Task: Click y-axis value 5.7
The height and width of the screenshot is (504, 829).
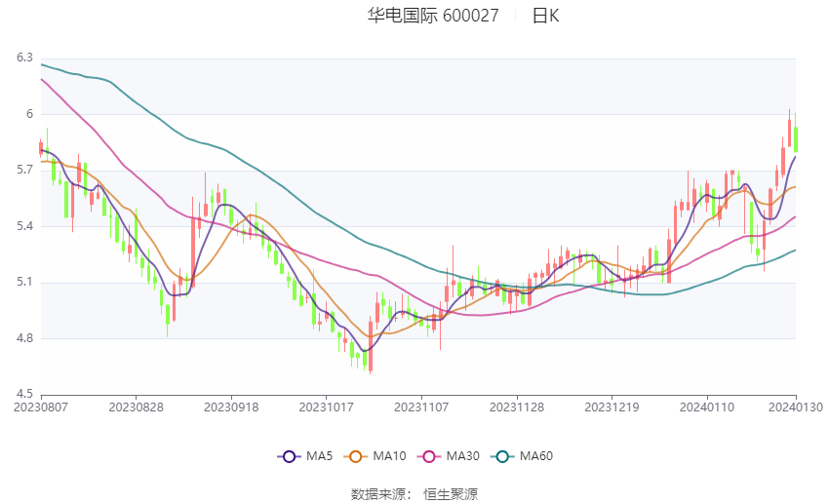Action: pos(24,170)
